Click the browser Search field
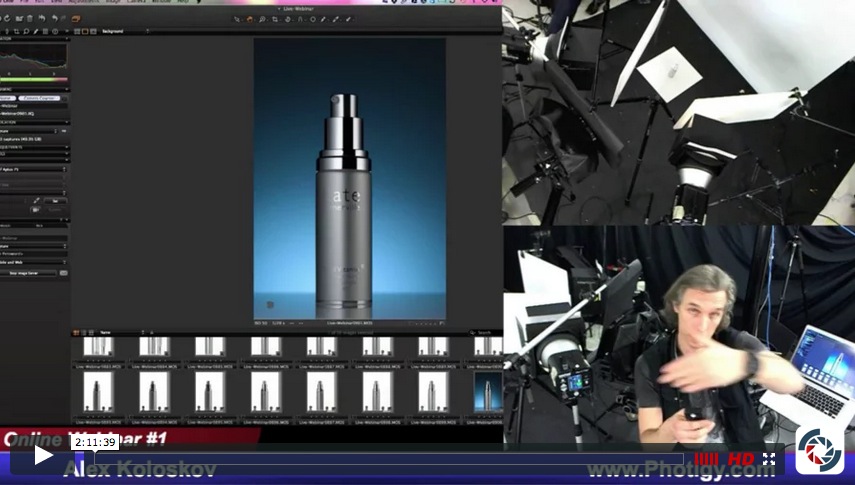Image resolution: width=855 pixels, height=485 pixels. 485,332
